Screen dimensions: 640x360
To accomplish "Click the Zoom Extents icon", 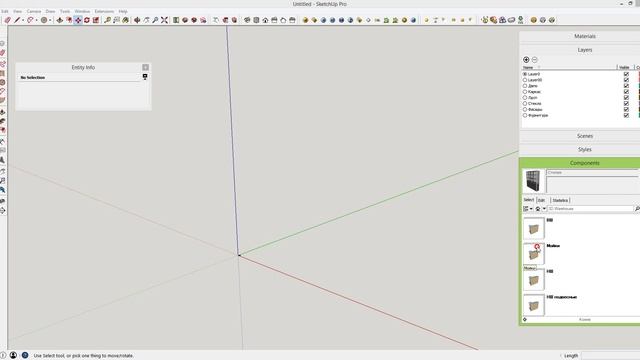I will point(164,20).
